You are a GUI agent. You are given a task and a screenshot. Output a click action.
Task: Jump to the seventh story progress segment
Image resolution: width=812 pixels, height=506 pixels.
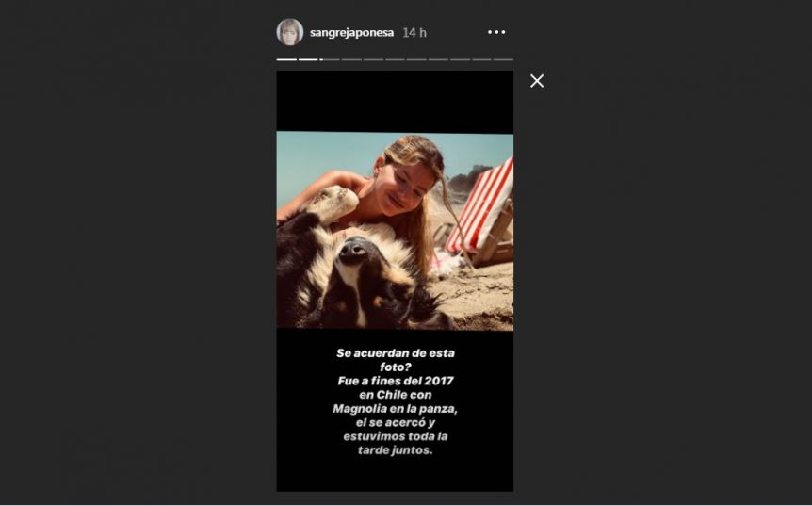click(x=416, y=59)
